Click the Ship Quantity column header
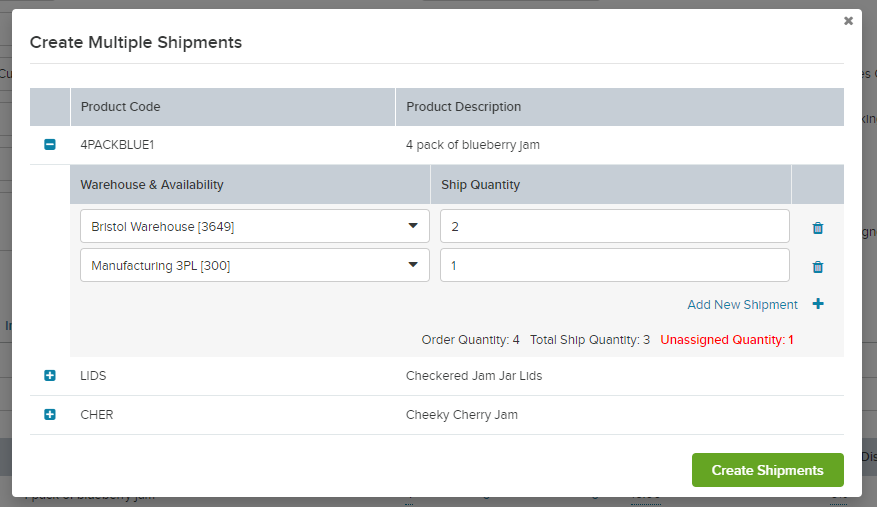The height and width of the screenshot is (507, 877). pyautogui.click(x=480, y=185)
